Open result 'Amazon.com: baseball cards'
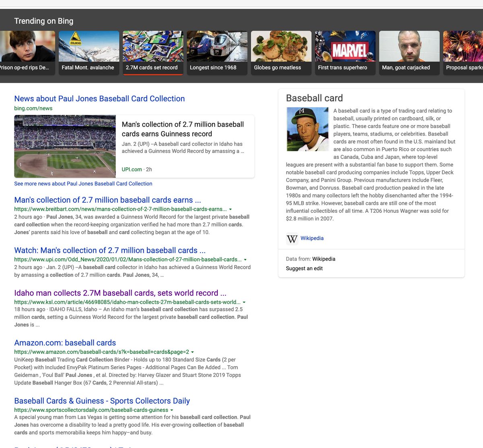This screenshot has width=483, height=448. 65,343
